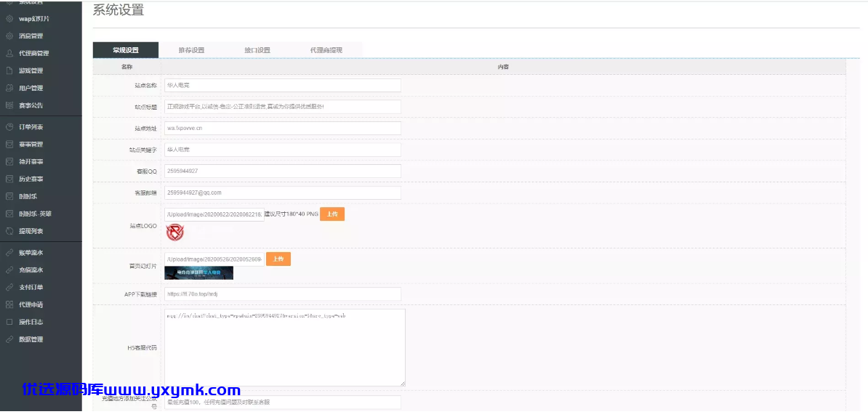Viewport: 868px width, 417px height.
Task: Click 上传 button for 站点LOGO
Action: pos(332,214)
